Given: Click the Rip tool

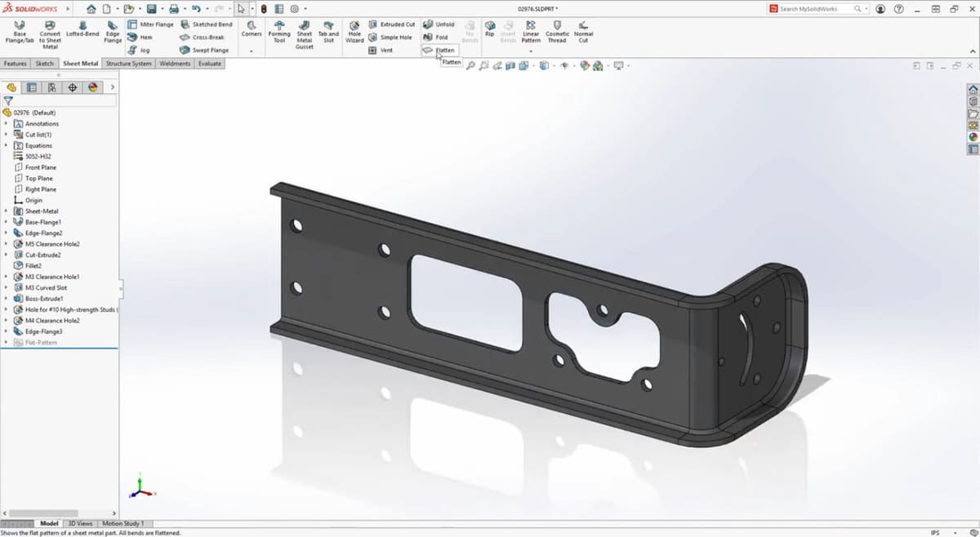Looking at the screenshot, I should [x=489, y=29].
